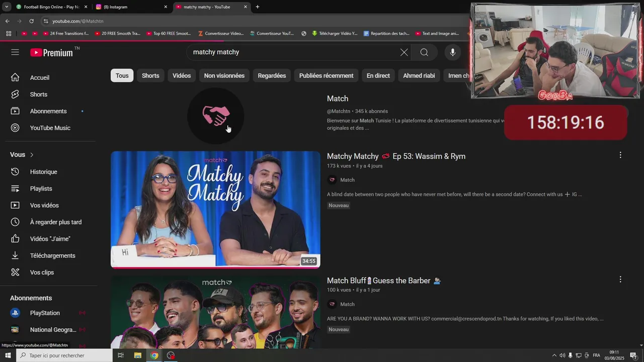Open options menu for Match Bluff video
Screen dimensions: 644x362
click(620, 280)
